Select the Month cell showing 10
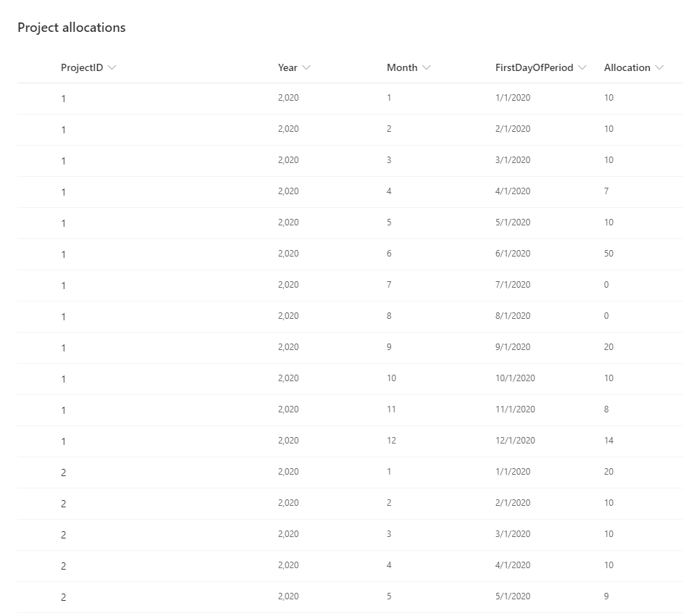This screenshot has height=616, width=683. point(391,378)
